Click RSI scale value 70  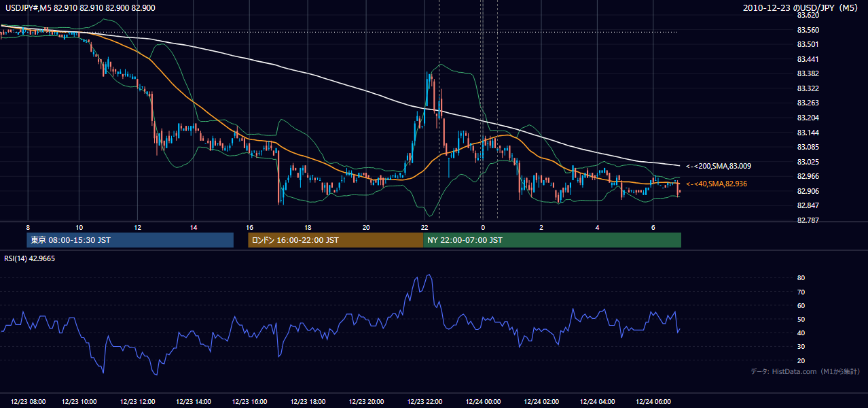(x=801, y=292)
